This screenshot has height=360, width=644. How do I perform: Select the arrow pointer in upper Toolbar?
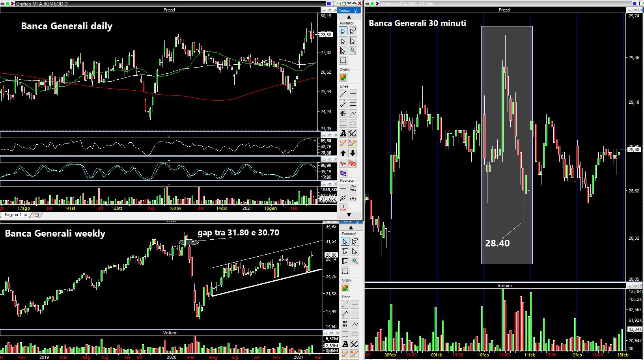(x=343, y=31)
